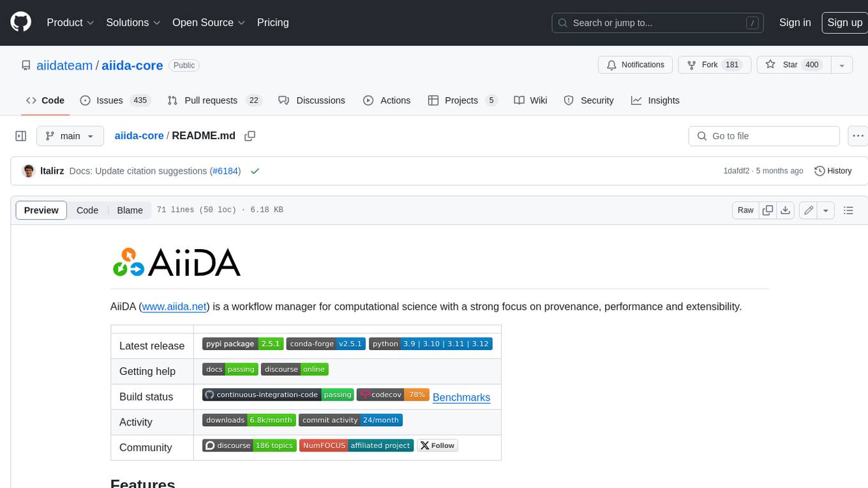Focus the Search or jump to field
The width and height of the screenshot is (868, 488).
(658, 22)
